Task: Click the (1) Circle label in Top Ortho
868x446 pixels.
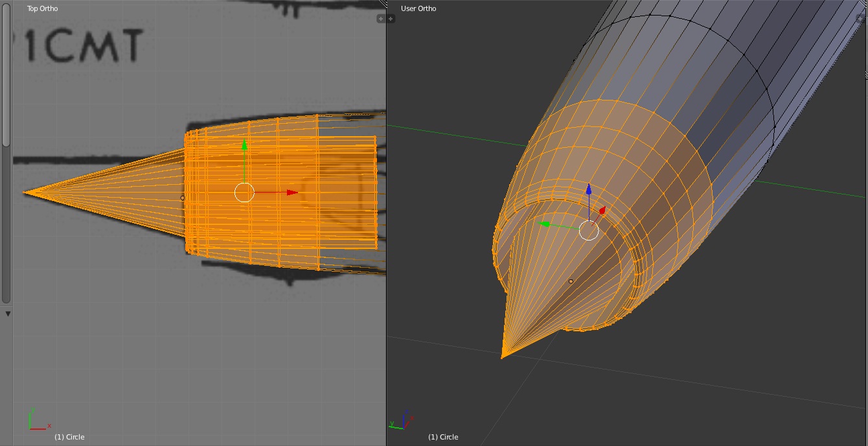Action: point(69,437)
